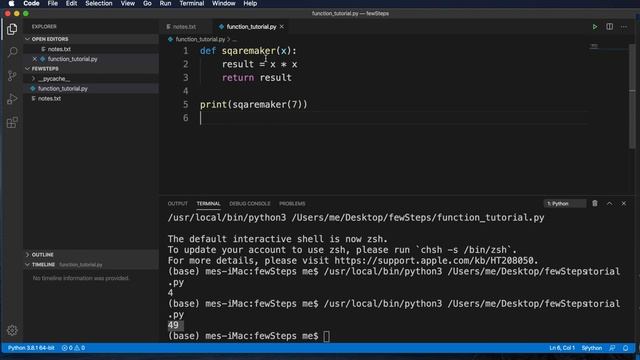Open the Go menu

(x=147, y=3)
